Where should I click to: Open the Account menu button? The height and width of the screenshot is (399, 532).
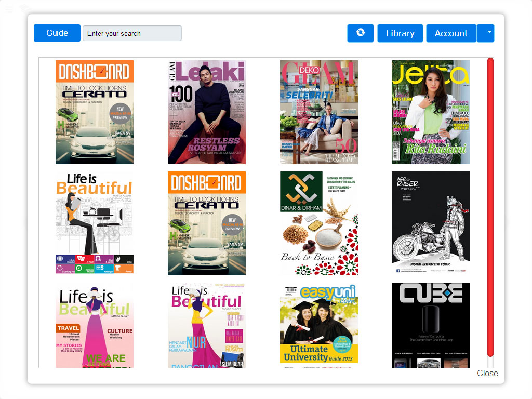coord(451,33)
